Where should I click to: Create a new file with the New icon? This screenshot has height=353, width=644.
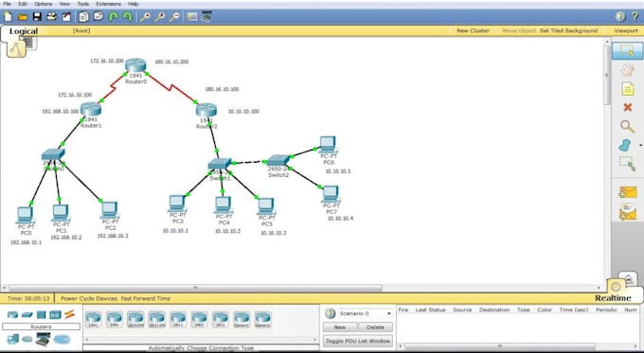point(8,17)
